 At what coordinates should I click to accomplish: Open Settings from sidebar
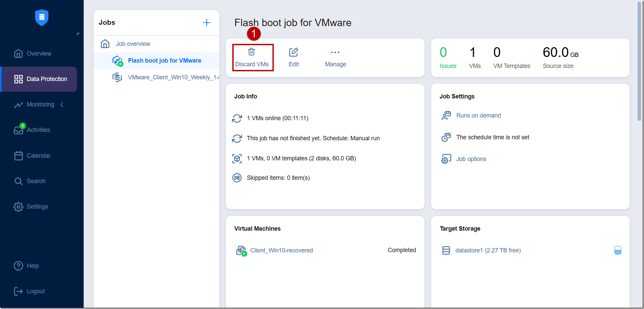tap(37, 207)
